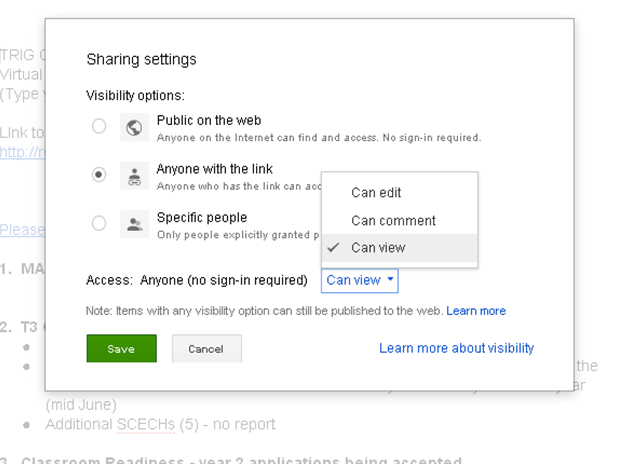Click the Anyone with the link icon

[x=134, y=175]
